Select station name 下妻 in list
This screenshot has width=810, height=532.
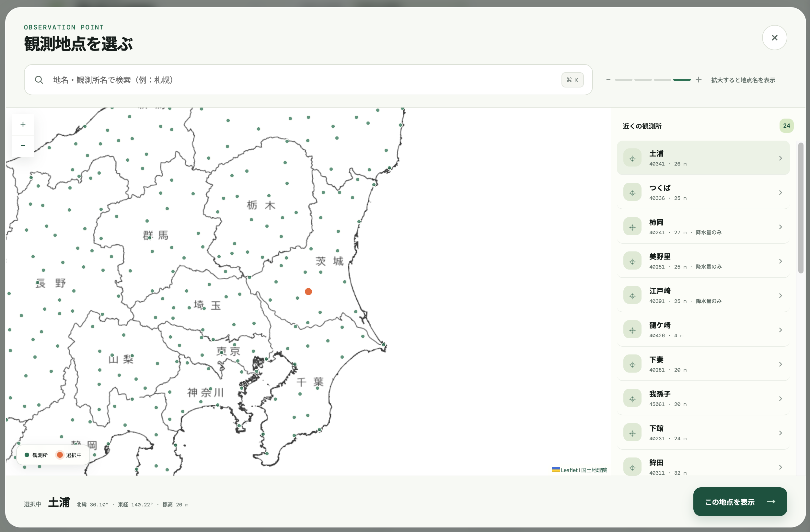(x=656, y=360)
